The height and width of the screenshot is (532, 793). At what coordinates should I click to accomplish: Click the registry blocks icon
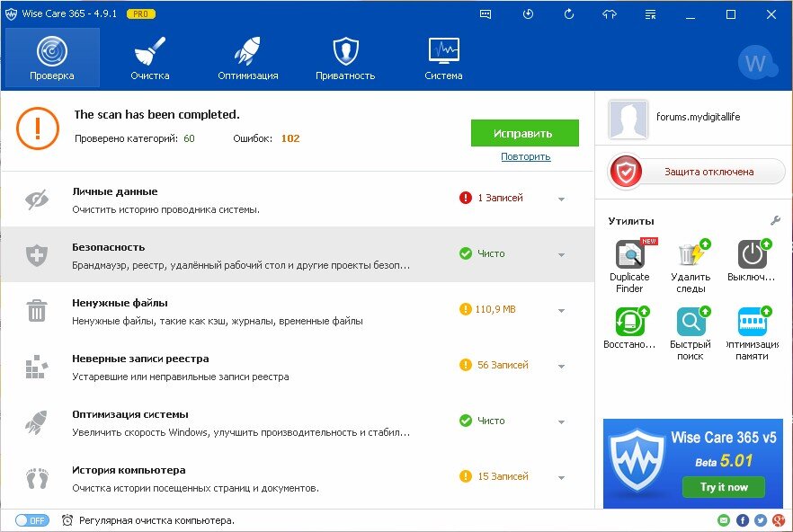[x=36, y=367]
